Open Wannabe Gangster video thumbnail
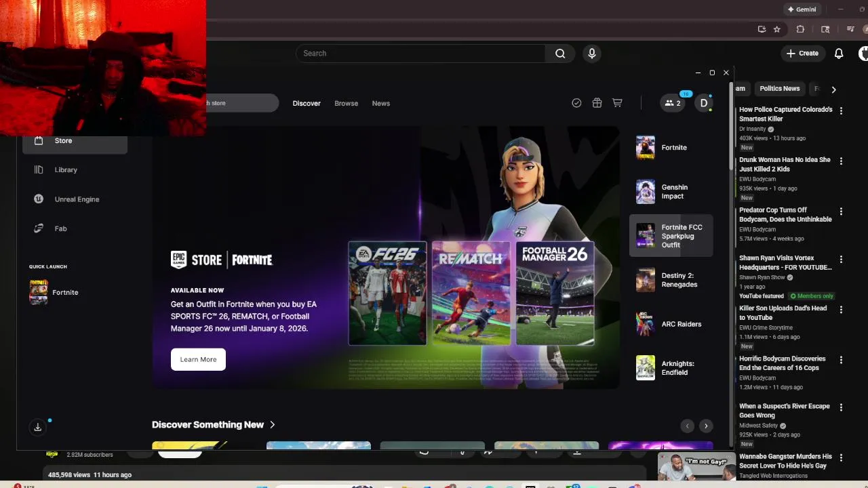Viewport: 868px width, 488px height. (696, 467)
